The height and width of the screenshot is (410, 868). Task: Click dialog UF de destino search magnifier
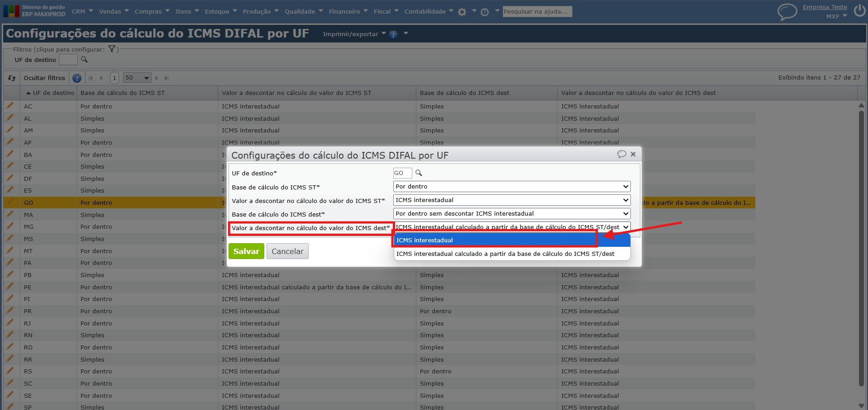(x=419, y=173)
